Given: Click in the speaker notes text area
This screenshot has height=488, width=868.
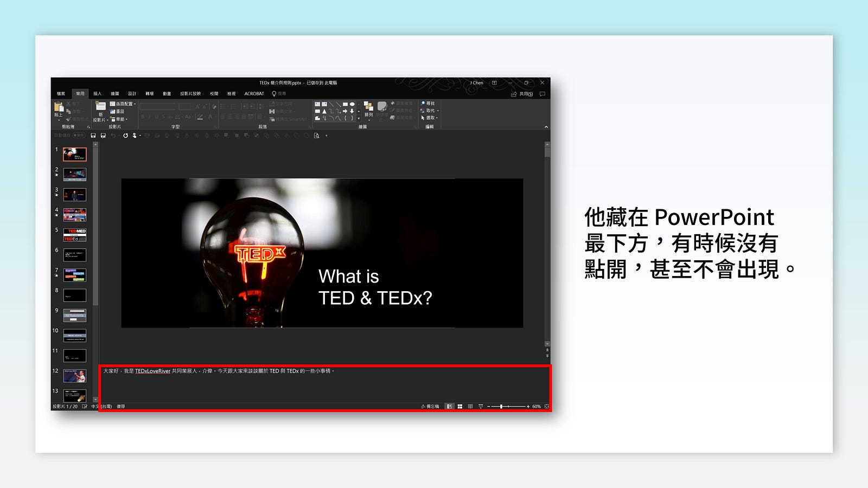Looking at the screenshot, I should pos(324,385).
